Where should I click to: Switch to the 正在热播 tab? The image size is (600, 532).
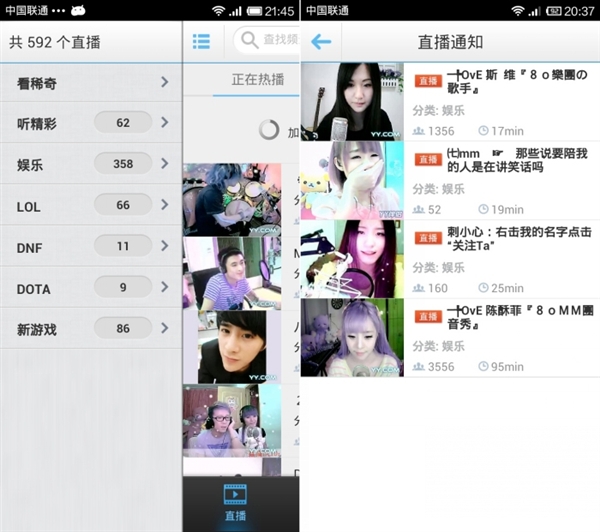click(257, 79)
